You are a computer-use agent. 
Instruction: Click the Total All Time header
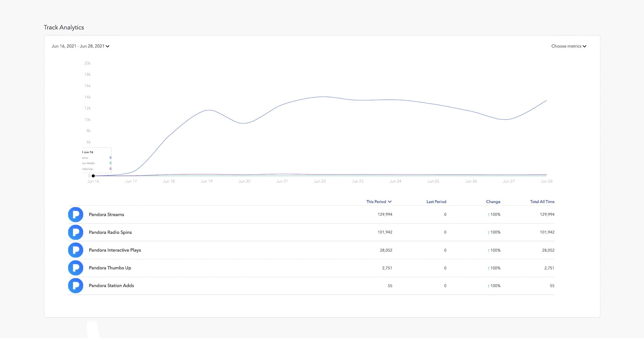coord(542,202)
